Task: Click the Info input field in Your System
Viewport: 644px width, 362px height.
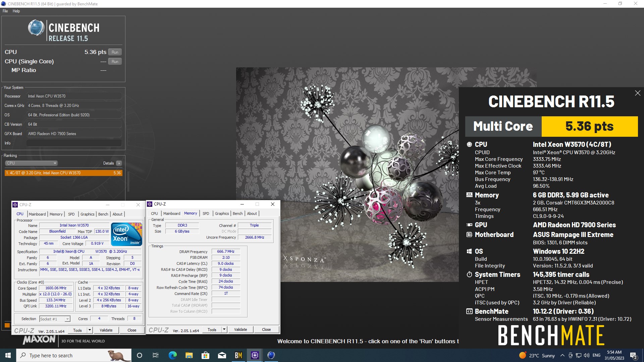Action: pyautogui.click(x=74, y=143)
